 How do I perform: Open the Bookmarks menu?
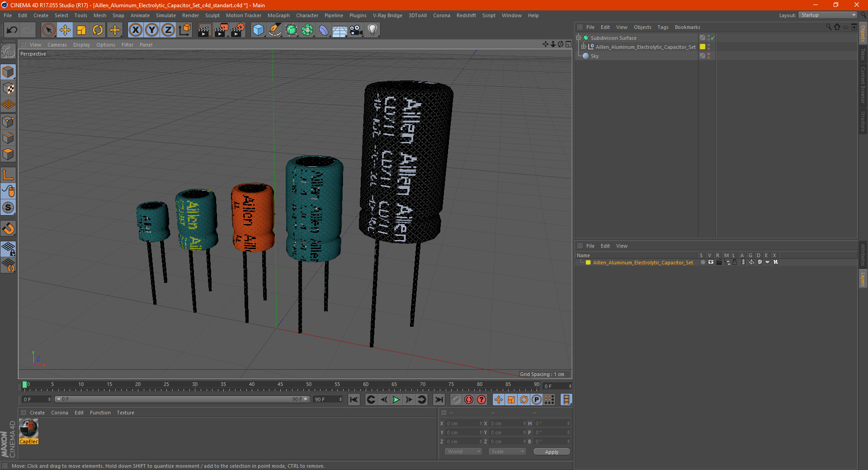tap(687, 27)
